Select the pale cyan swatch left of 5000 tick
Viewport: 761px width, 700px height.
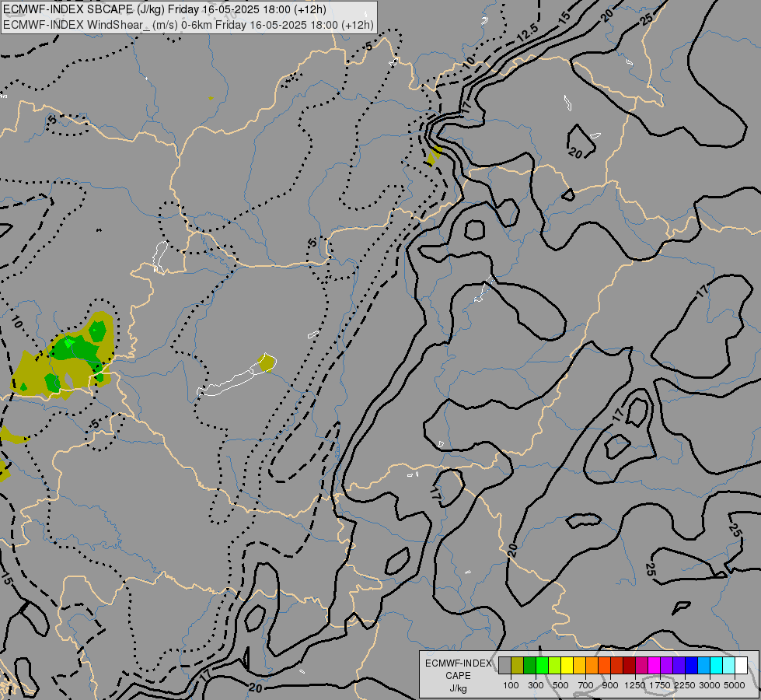coord(729,665)
